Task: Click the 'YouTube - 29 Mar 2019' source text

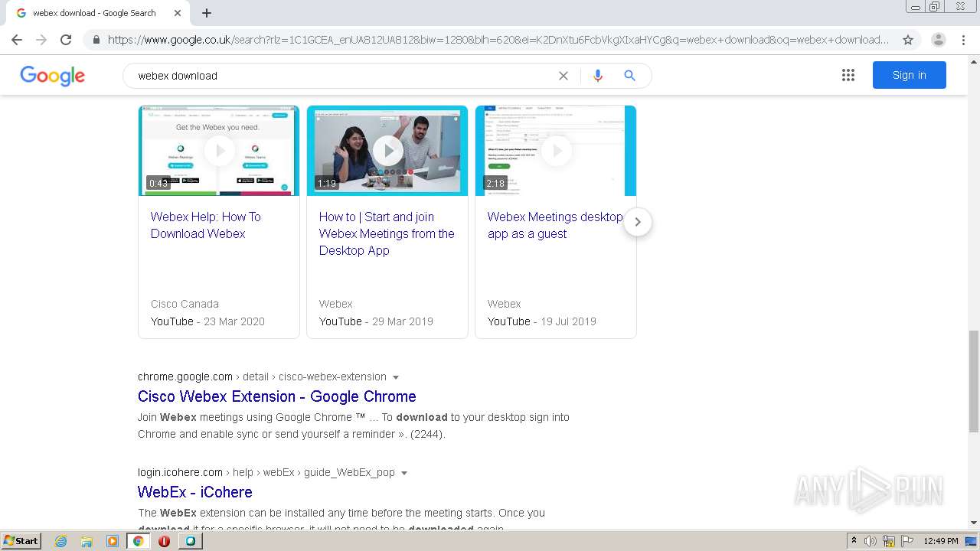Action: point(376,321)
